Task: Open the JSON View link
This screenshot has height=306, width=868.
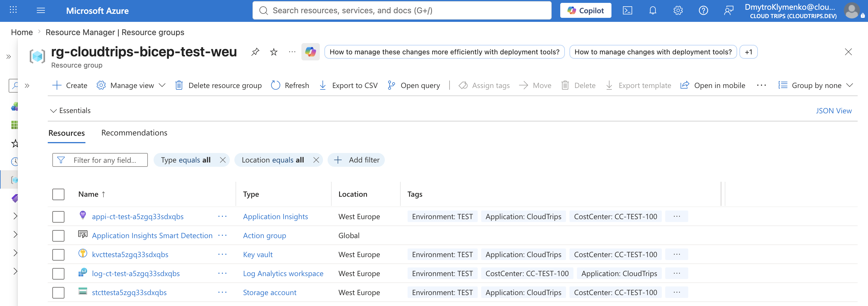Action: [833, 111]
